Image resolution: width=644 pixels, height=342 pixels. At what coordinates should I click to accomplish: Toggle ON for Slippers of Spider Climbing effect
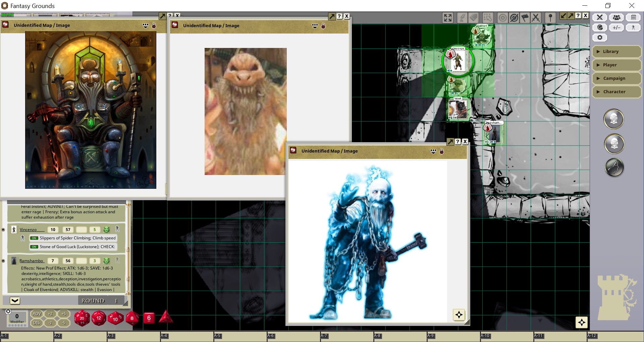click(34, 238)
